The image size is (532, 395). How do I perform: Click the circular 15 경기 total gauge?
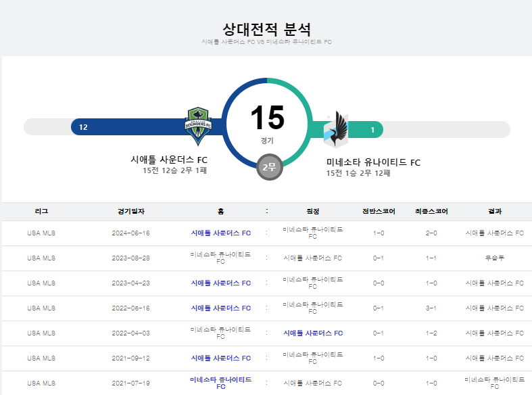268,124
